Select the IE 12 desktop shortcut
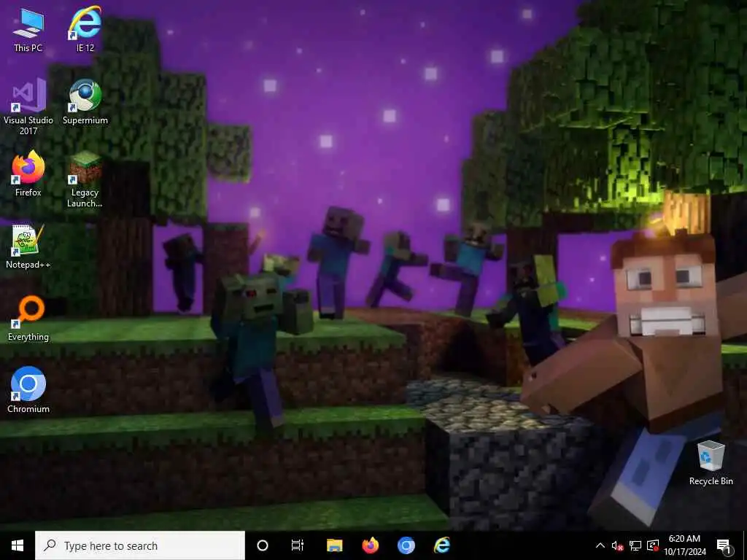Screen dimensions: 747x560 point(85,30)
